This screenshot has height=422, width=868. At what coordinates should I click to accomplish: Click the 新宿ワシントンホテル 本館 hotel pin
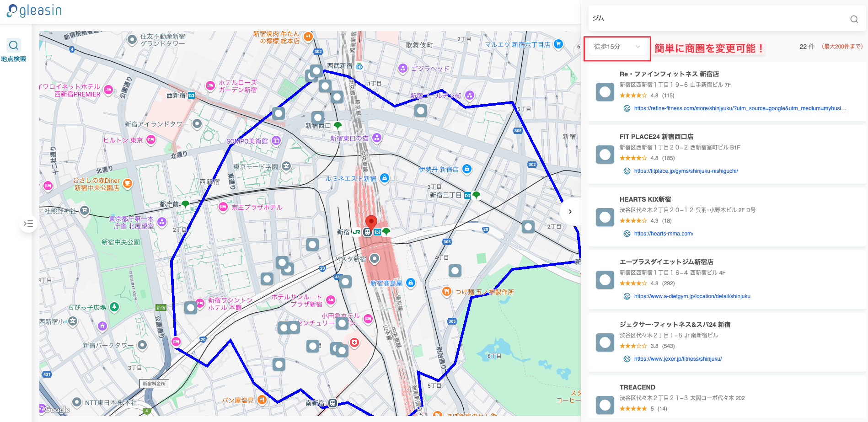[x=200, y=303]
